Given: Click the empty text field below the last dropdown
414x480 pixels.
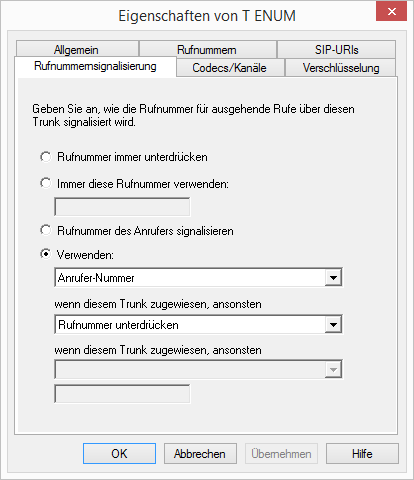Looking at the screenshot, I should 122,394.
